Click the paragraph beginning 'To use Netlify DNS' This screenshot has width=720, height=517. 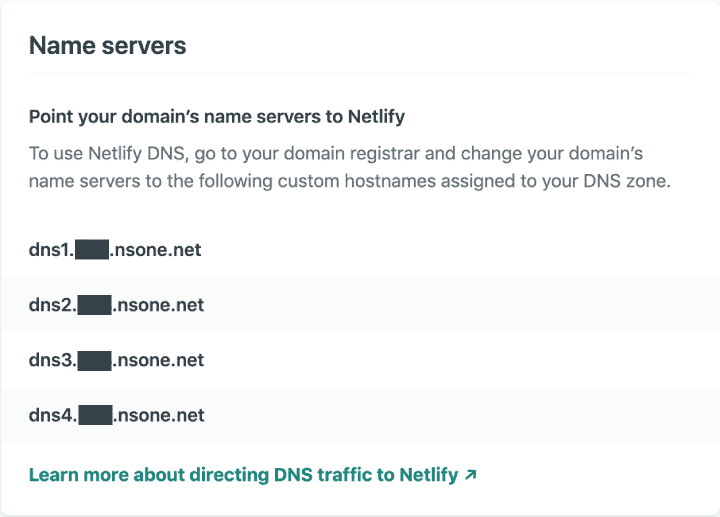coord(350,167)
